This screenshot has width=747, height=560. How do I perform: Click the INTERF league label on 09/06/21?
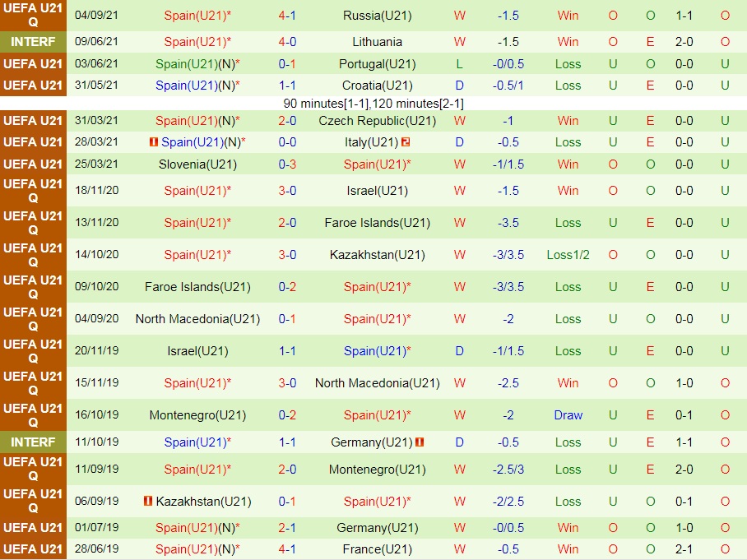[x=33, y=42]
